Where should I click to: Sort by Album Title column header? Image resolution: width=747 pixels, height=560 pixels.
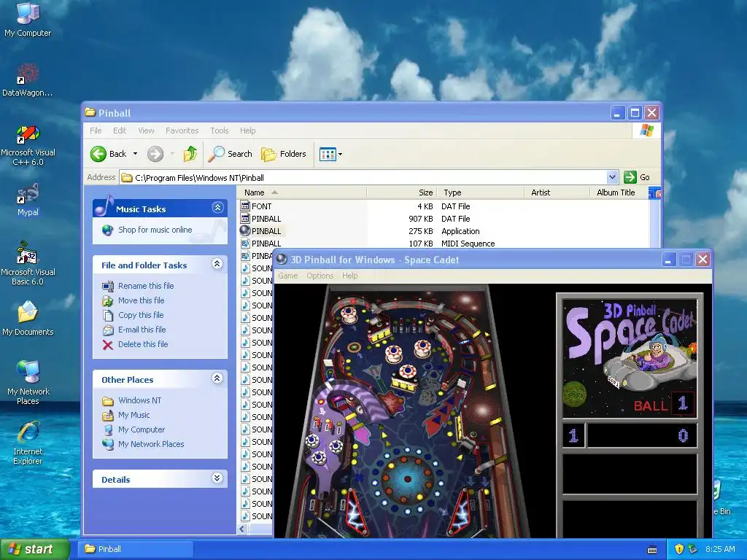click(619, 192)
